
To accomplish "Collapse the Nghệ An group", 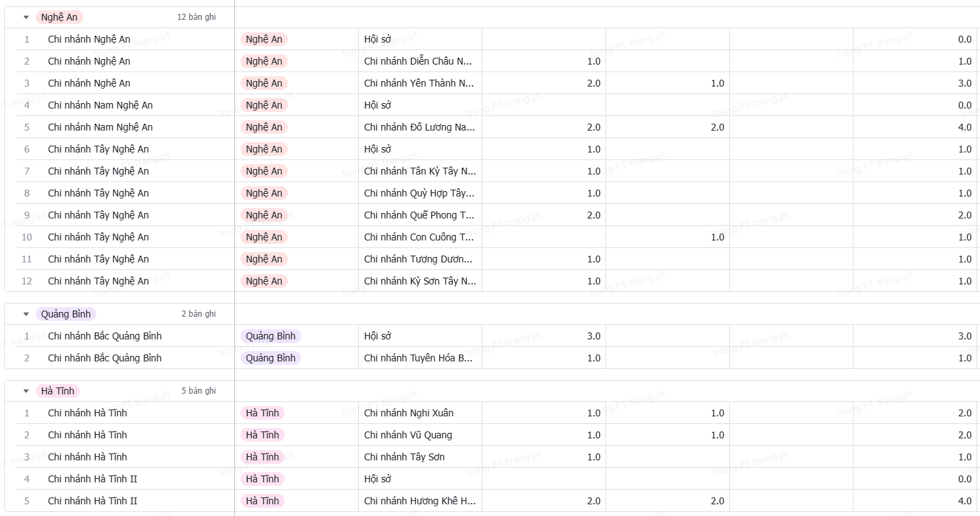I will [26, 17].
